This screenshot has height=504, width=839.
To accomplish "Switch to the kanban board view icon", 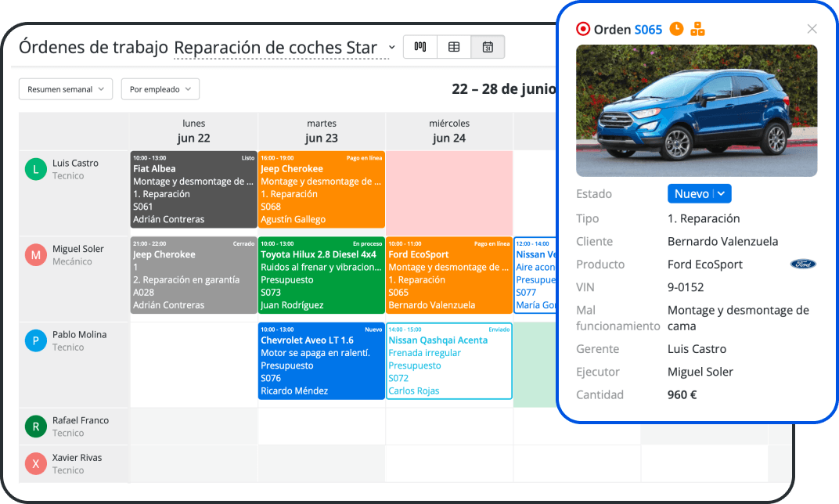I will (420, 47).
